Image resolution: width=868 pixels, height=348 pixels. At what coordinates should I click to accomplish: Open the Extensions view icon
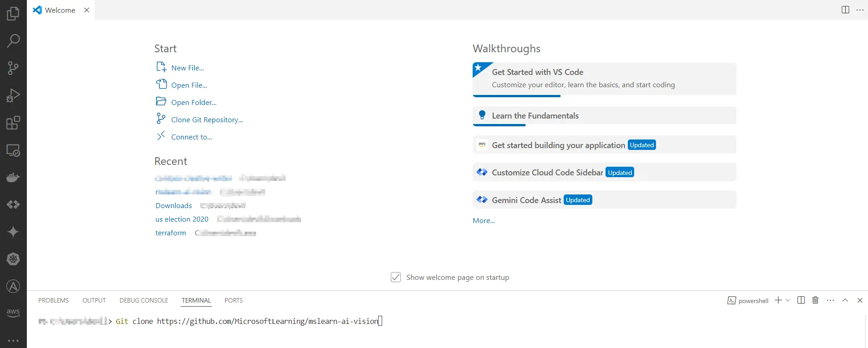pos(13,123)
